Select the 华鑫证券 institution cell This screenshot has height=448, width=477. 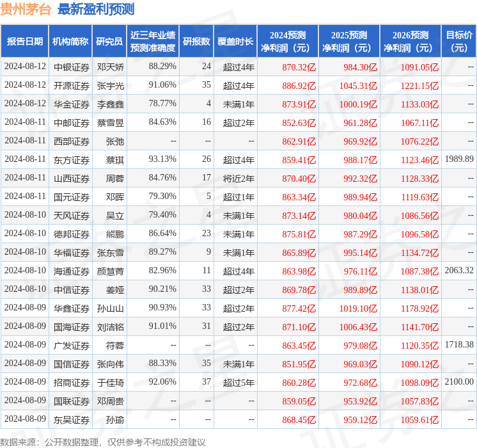click(x=72, y=309)
